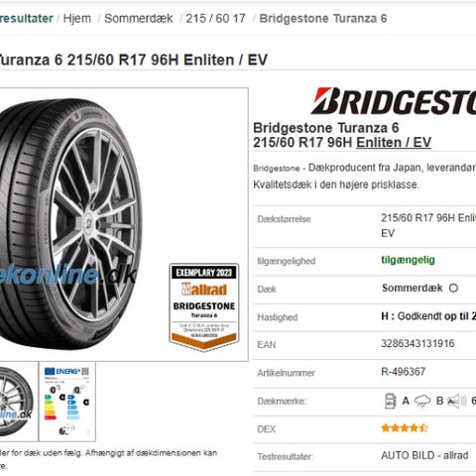Open the tyre photo thumbnail

19,401
